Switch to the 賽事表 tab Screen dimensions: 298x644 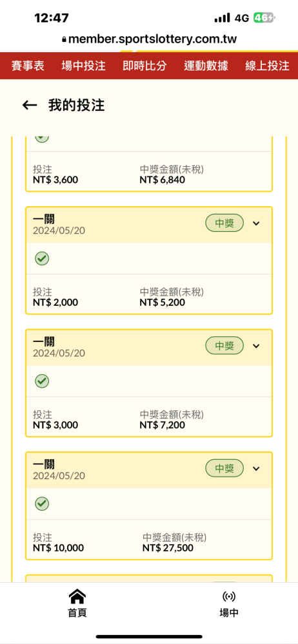[x=28, y=66]
